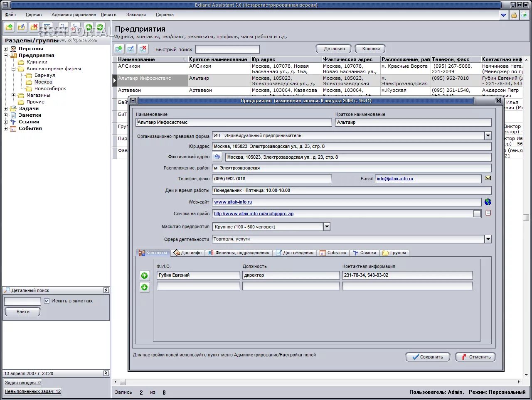The width and height of the screenshot is (532, 400).
Task: Click the add group folder icon
Action: pos(9,28)
